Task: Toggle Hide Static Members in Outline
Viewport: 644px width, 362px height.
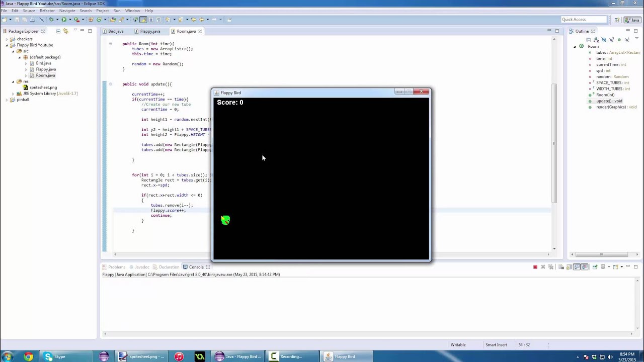Action: tap(612, 40)
